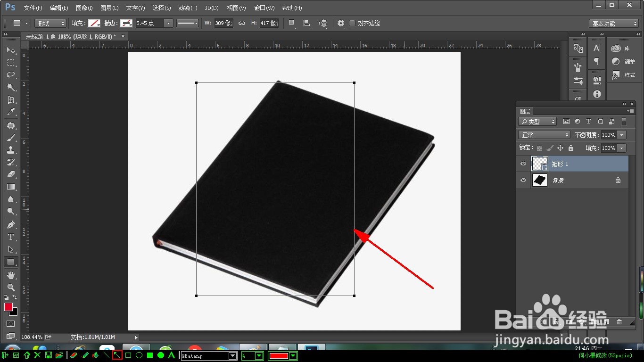Open the 调整 panel
The height and width of the screenshot is (362, 644).
pyautogui.click(x=623, y=62)
